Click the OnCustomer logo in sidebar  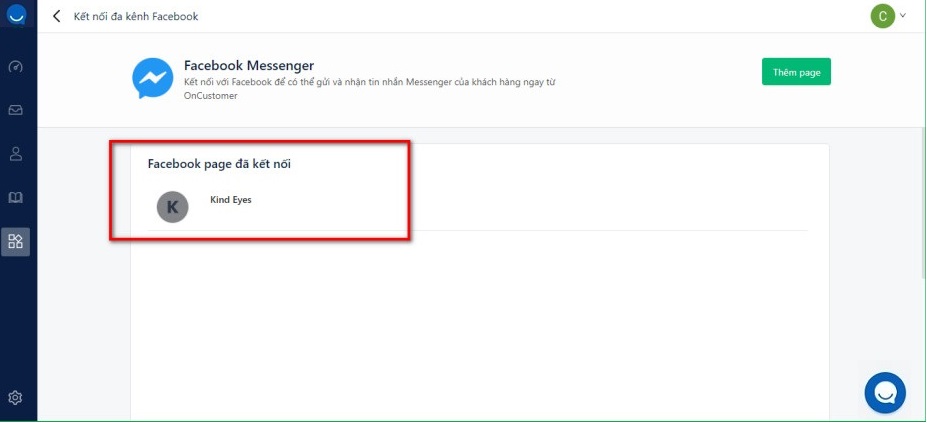click(17, 15)
